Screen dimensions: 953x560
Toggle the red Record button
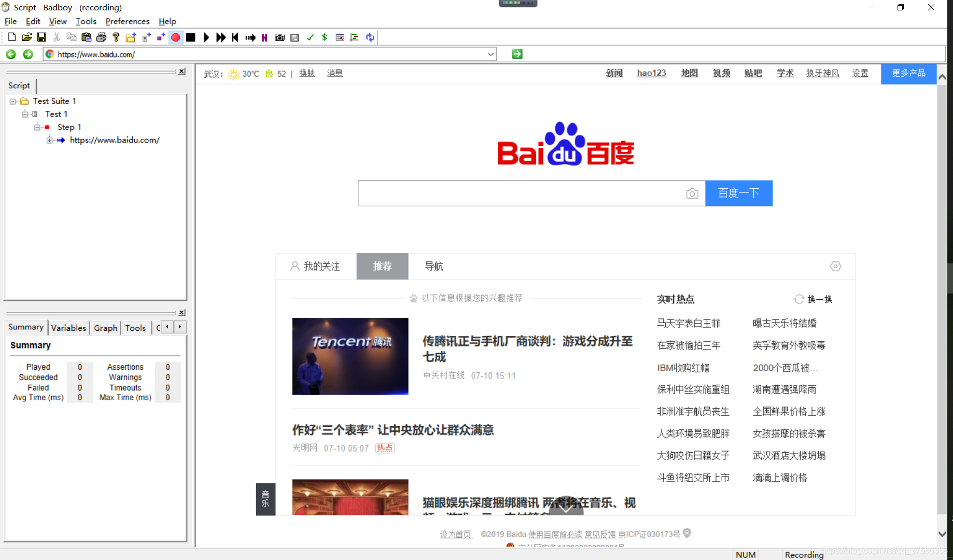[176, 37]
